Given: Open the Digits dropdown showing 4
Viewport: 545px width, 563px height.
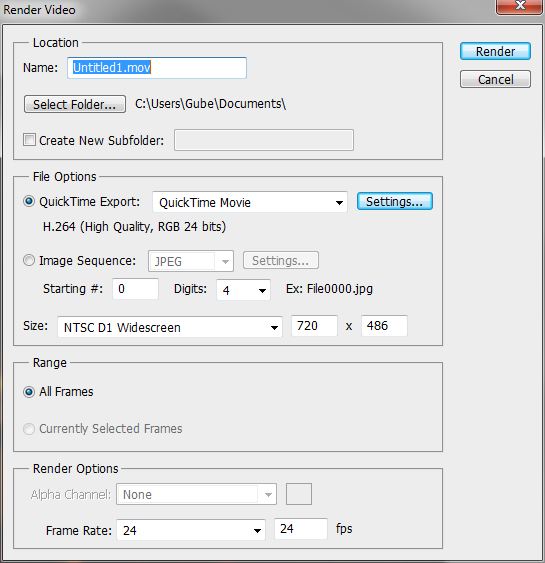Looking at the screenshot, I should 243,290.
